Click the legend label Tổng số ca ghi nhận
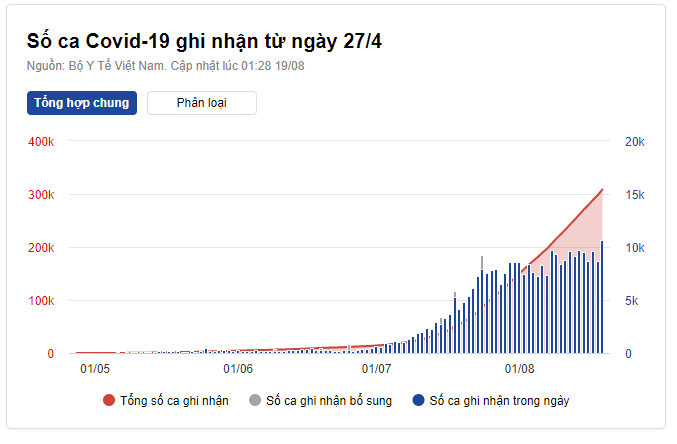The image size is (677, 444). point(174,401)
